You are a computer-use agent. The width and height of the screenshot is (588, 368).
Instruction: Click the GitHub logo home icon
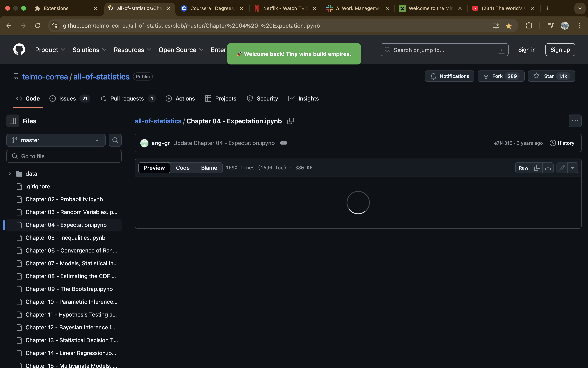pos(19,49)
